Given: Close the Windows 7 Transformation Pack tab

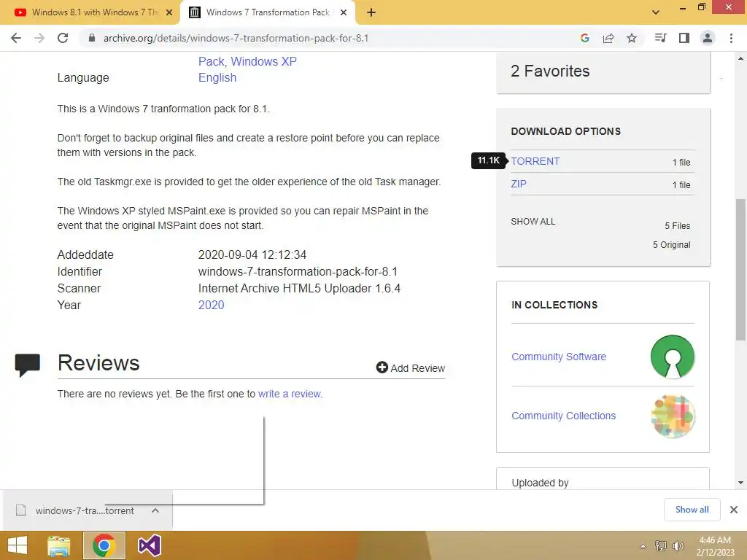Looking at the screenshot, I should click(344, 12).
